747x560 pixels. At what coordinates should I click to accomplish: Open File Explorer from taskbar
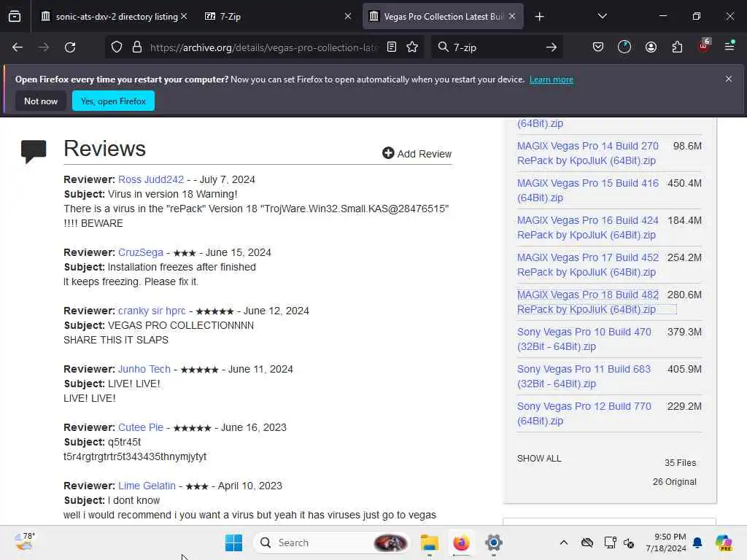click(x=429, y=542)
